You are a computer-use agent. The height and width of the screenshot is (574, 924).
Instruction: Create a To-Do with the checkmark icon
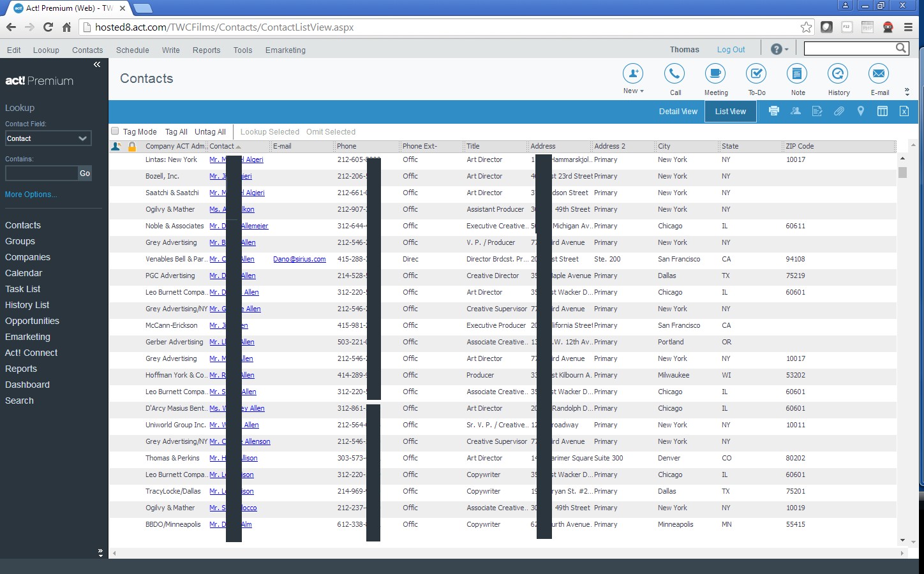coord(756,73)
